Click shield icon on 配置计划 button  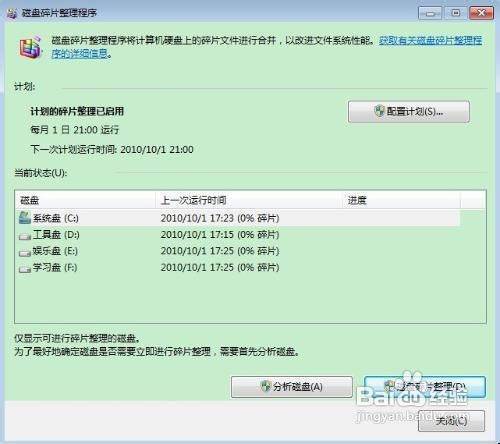tap(379, 111)
